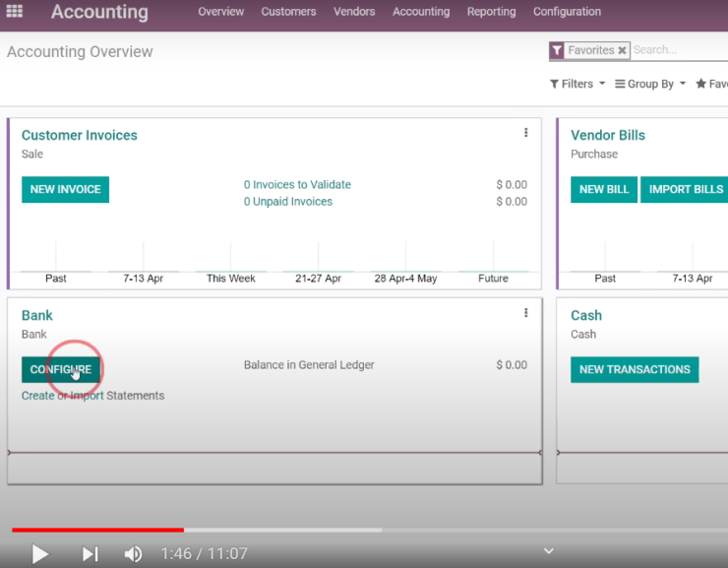Open the Accounting top menu item

(x=421, y=12)
